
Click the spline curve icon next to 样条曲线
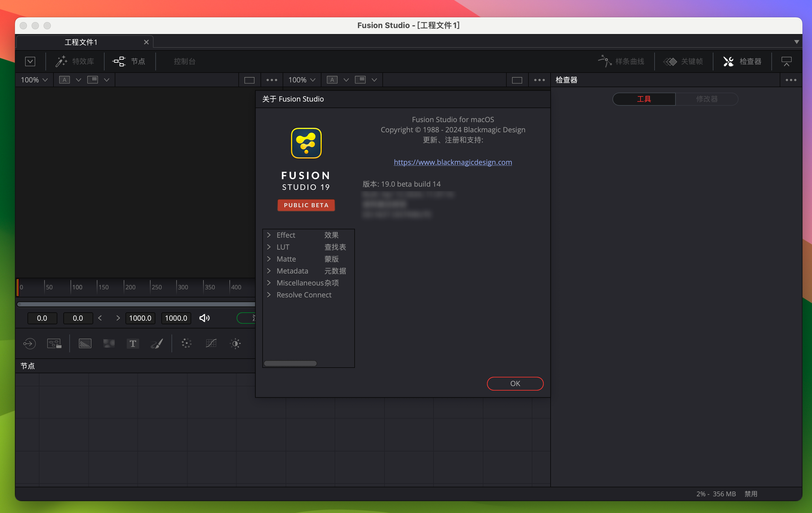[605, 61]
